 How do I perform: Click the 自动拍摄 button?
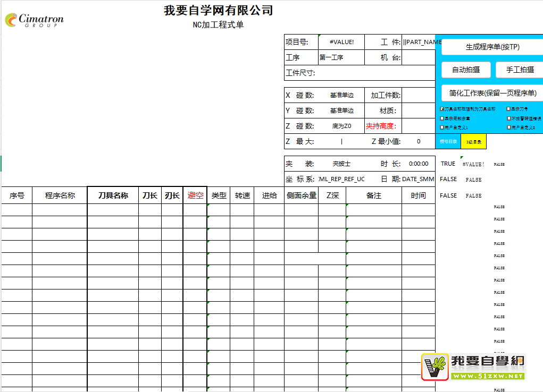pyautogui.click(x=465, y=70)
